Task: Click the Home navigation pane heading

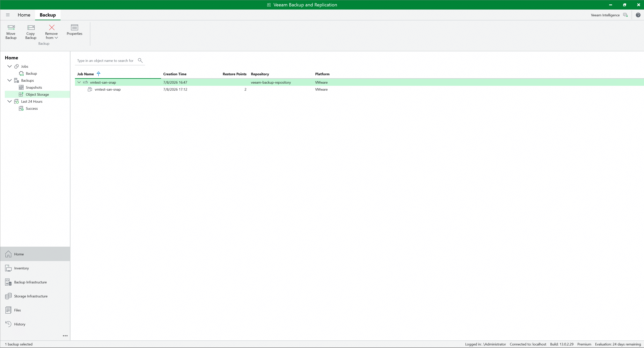Action: [x=11, y=58]
